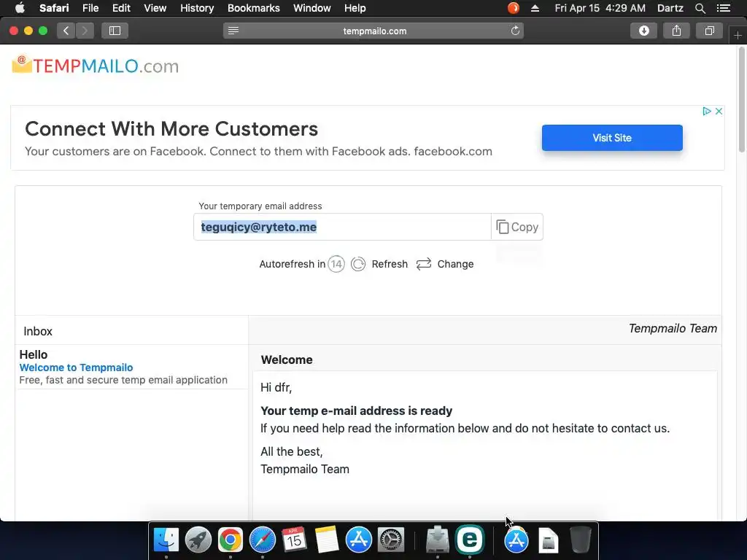This screenshot has height=560, width=747.
Task: Close the Facebook ad with X icon
Action: (x=719, y=111)
